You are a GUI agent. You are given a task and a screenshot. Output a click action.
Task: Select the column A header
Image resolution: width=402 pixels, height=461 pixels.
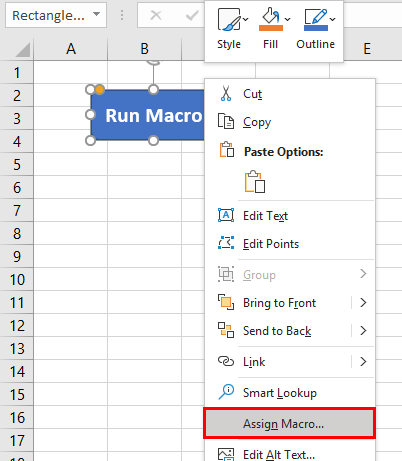(x=71, y=49)
